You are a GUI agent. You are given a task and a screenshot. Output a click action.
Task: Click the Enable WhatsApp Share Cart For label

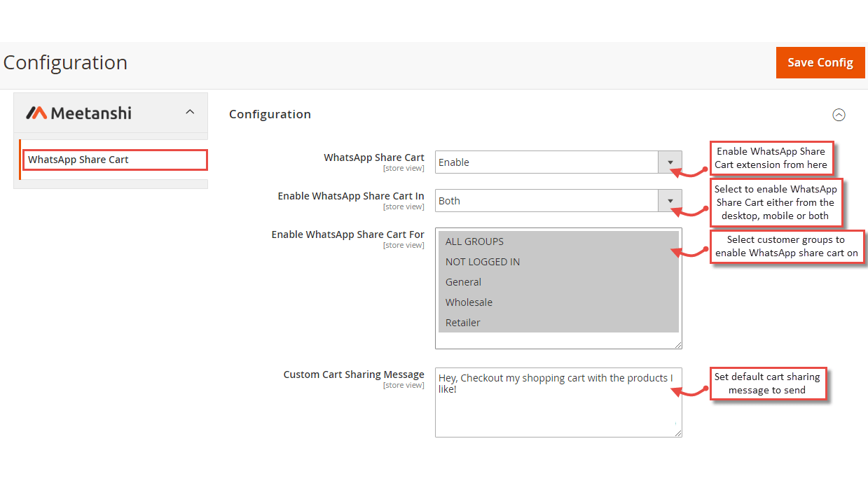tap(347, 234)
